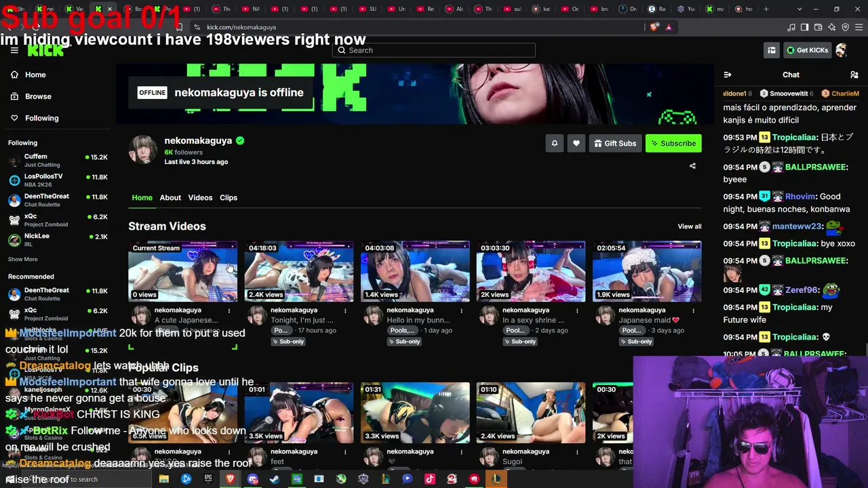868x488 pixels.
Task: Click the Get KICKs button
Action: pyautogui.click(x=807, y=50)
